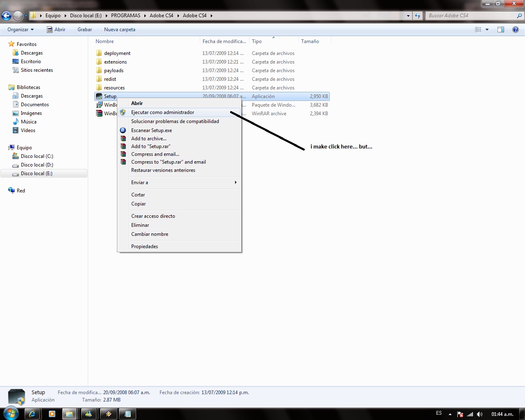
Task: Click the Windows Explorer taskbar icon
Action: 69,414
